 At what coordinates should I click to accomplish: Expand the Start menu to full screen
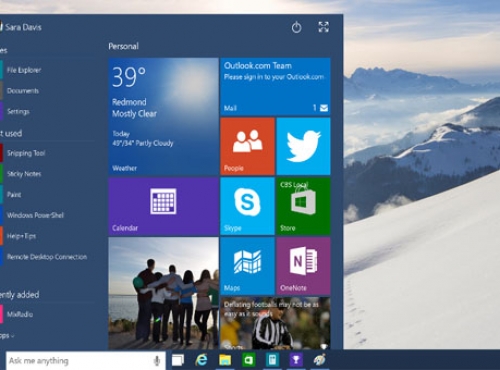click(x=323, y=27)
